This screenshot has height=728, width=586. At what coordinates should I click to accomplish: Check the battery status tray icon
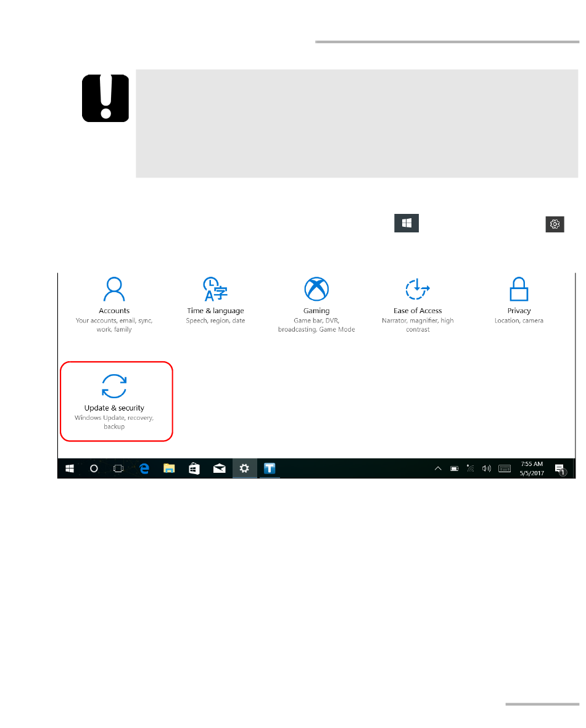click(454, 468)
